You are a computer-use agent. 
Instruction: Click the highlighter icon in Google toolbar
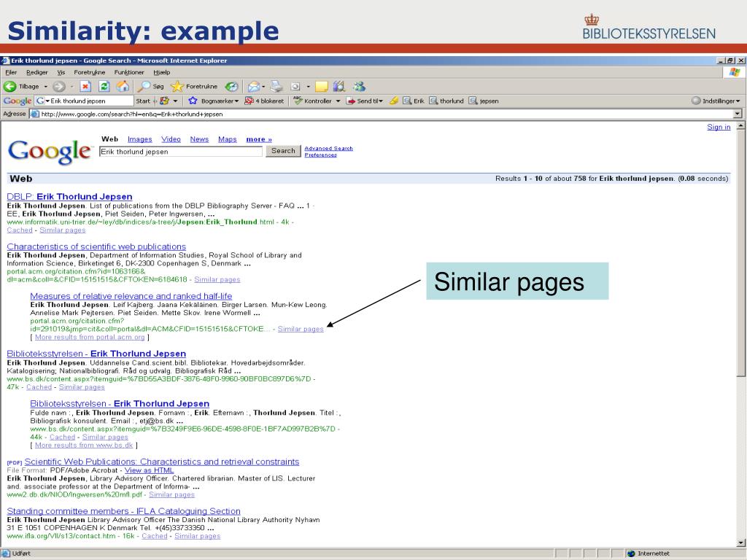[x=393, y=101]
